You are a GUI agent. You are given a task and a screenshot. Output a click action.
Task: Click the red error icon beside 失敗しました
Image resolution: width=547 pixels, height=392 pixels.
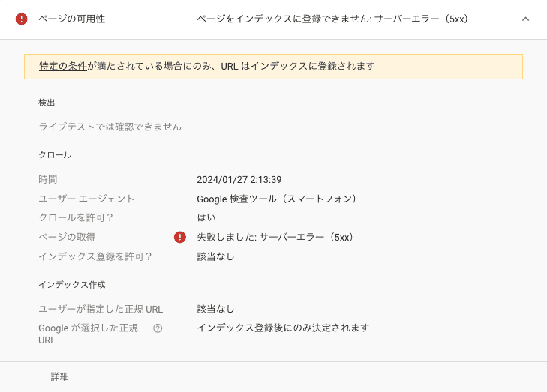coord(180,237)
